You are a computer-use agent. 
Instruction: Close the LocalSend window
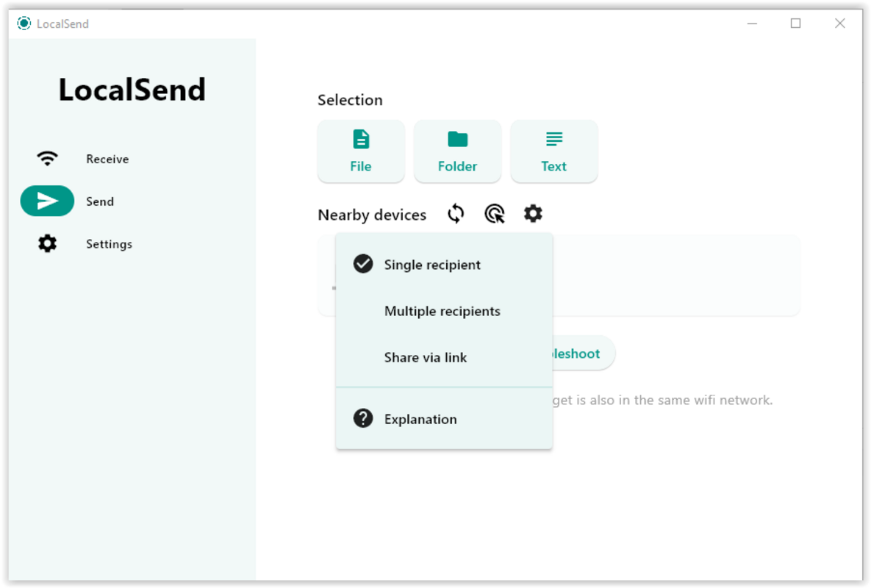[x=839, y=24]
